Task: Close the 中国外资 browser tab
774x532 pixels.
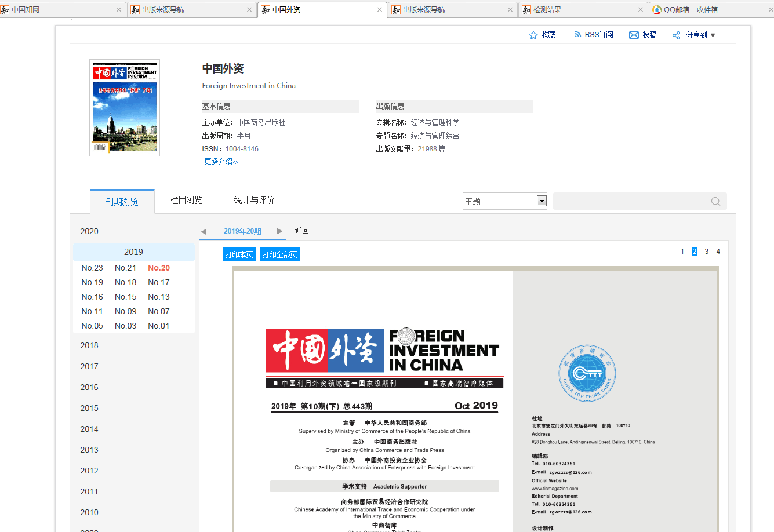Action: (380, 10)
